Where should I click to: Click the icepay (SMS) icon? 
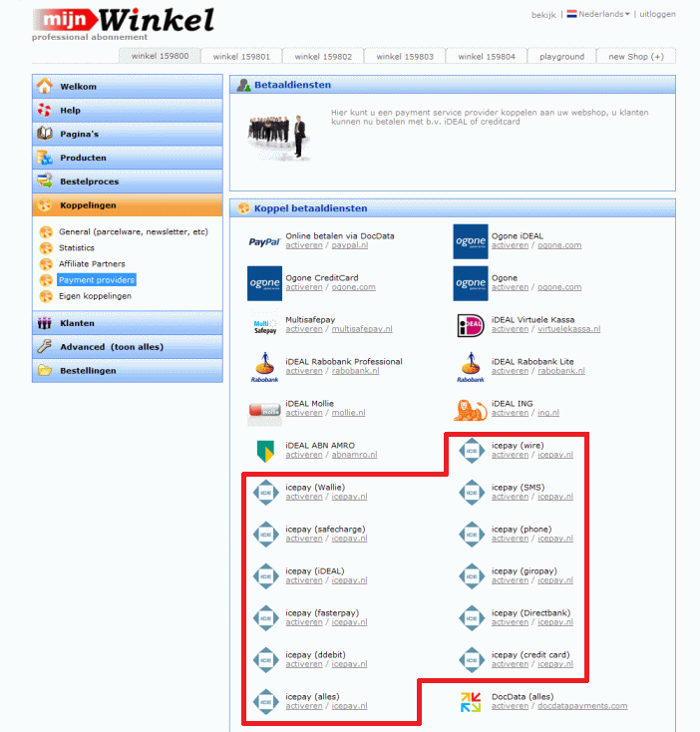pos(472,493)
